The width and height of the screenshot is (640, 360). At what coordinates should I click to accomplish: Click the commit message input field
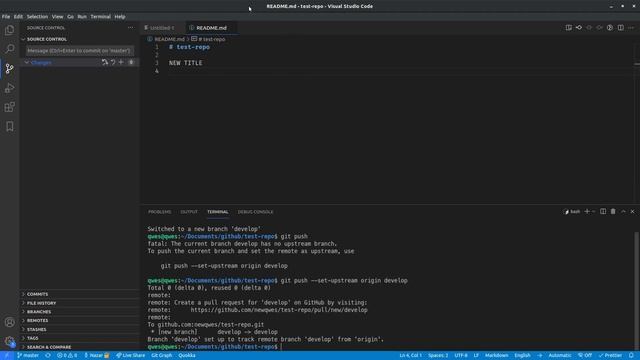80,51
